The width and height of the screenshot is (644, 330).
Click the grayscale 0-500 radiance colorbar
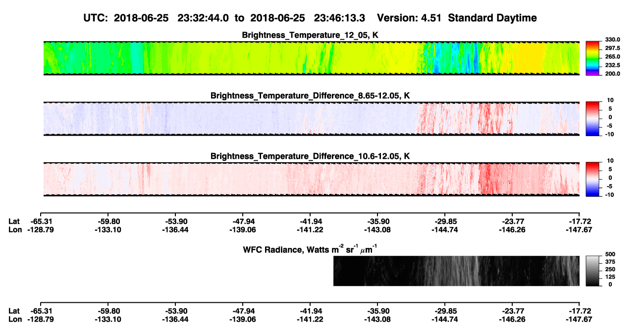pyautogui.click(x=592, y=271)
